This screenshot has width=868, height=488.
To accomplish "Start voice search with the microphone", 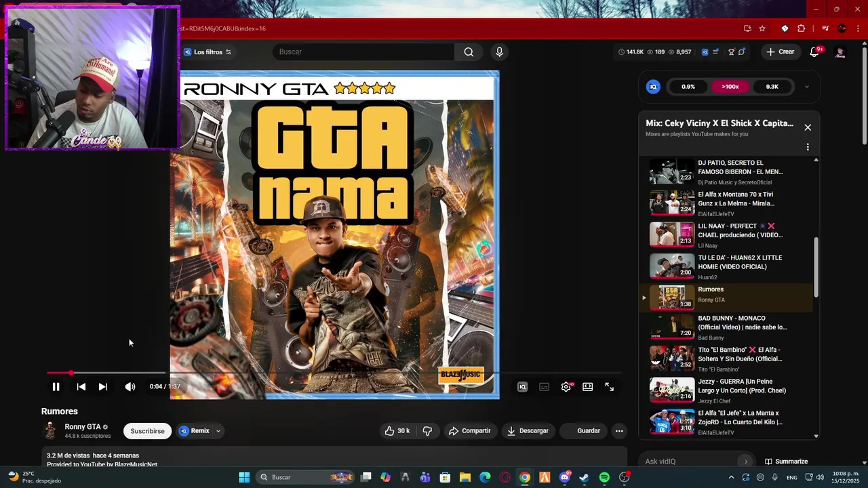I will click(499, 52).
